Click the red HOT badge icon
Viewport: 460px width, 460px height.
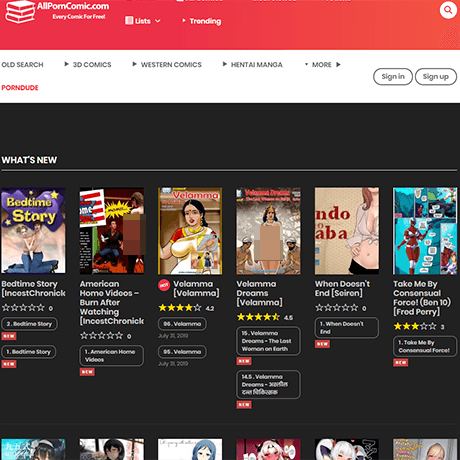tap(164, 285)
